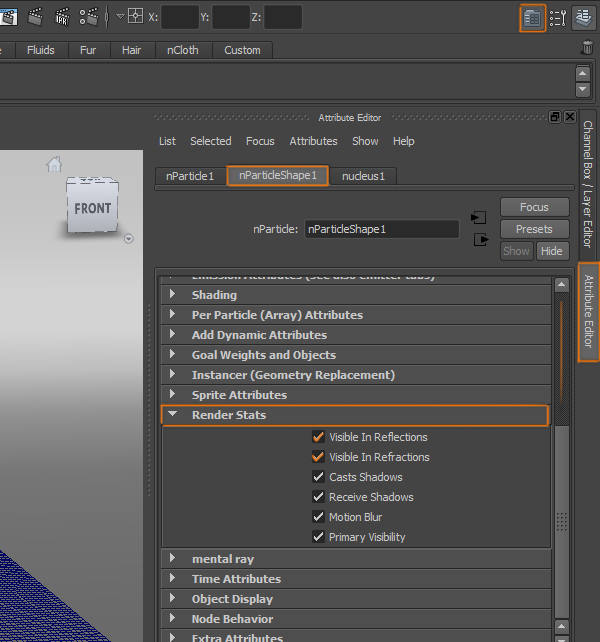
Task: Disable the Casts Shadows checkbox
Action: tap(318, 477)
